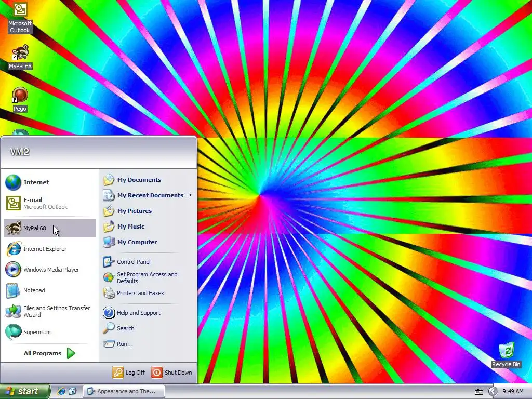
Task: Expand All Programs list
Action: [49, 353]
